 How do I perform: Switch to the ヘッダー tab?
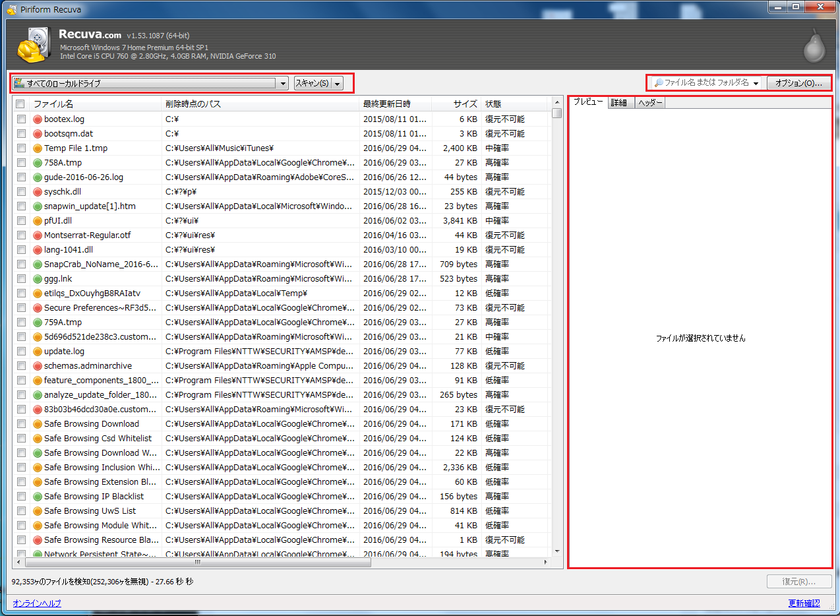650,103
